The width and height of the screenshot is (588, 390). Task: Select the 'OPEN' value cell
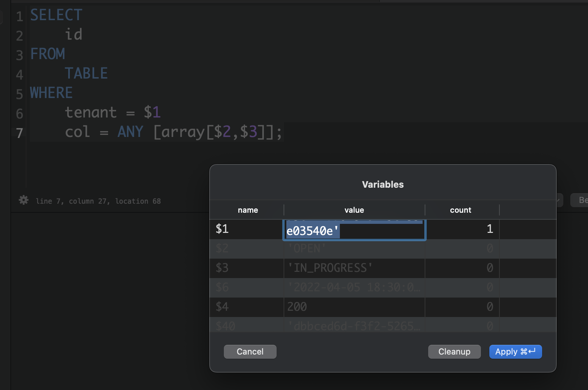[x=354, y=249]
